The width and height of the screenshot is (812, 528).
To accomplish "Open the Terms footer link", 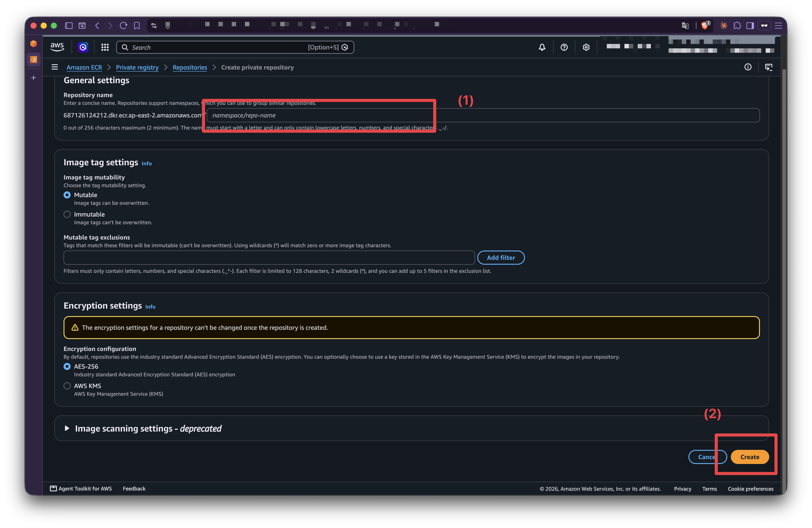I will pos(709,489).
